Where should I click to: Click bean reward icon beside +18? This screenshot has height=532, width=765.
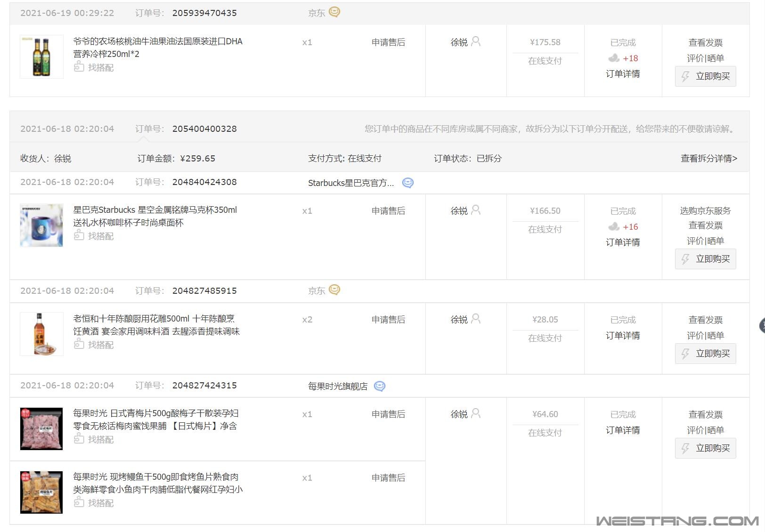tap(614, 58)
